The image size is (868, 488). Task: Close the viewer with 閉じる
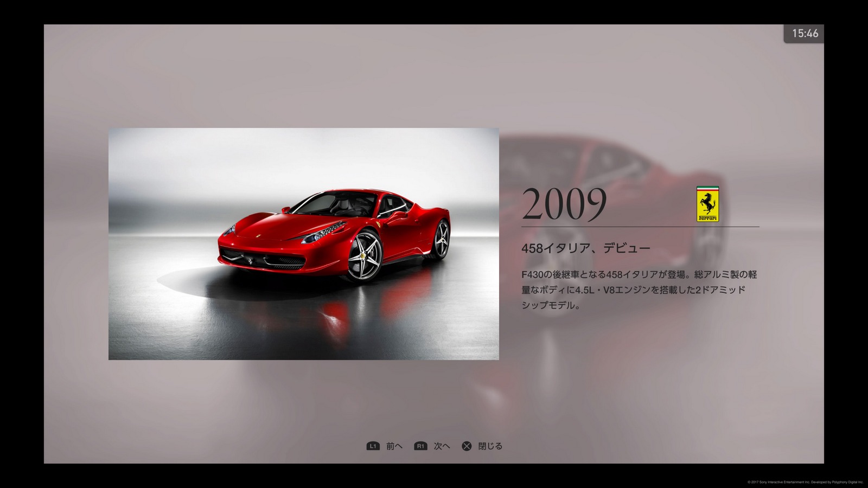click(490, 446)
